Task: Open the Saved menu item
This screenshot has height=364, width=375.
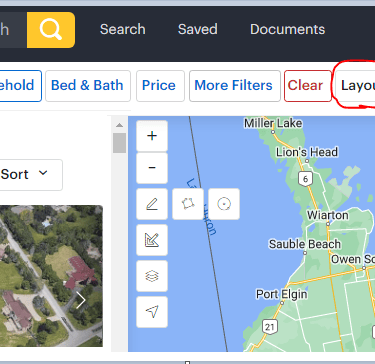Action: pyautogui.click(x=198, y=29)
